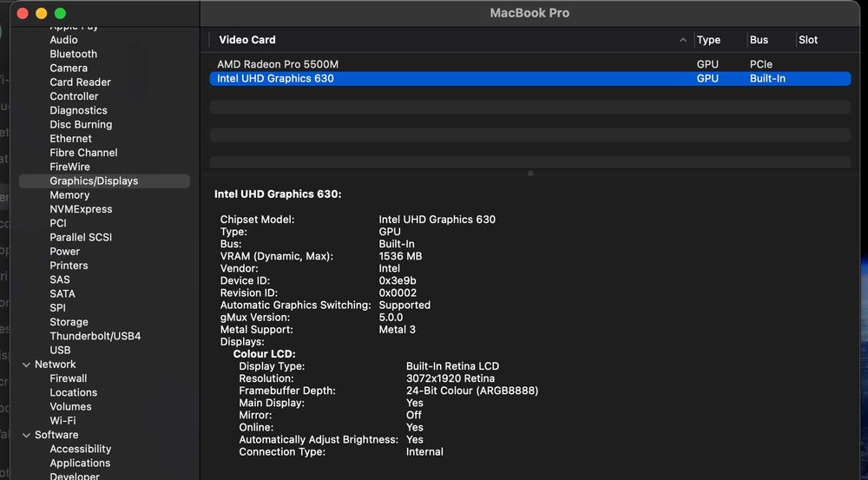Select Storage in the sidebar
Screen dimensions: 868x480
pos(69,322)
